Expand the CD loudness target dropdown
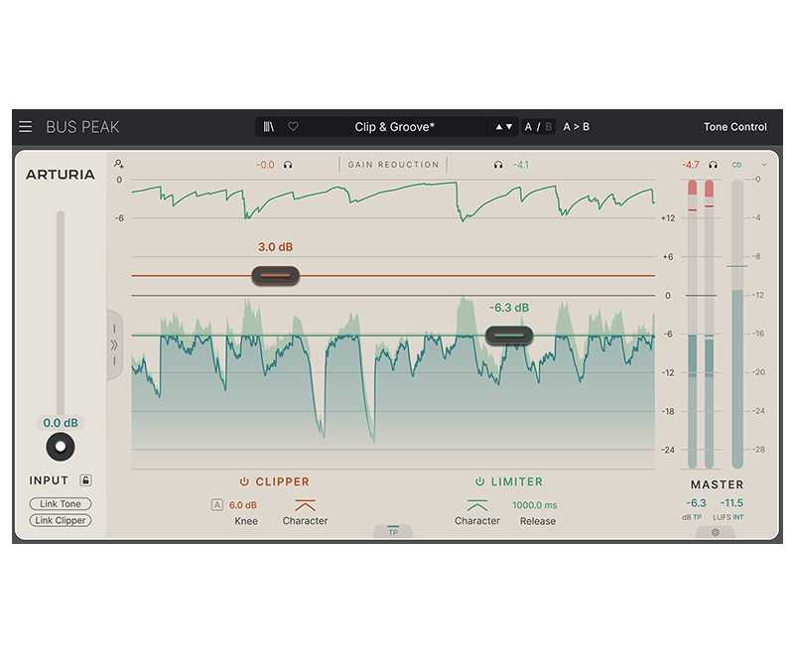The height and width of the screenshot is (672, 794). [763, 165]
